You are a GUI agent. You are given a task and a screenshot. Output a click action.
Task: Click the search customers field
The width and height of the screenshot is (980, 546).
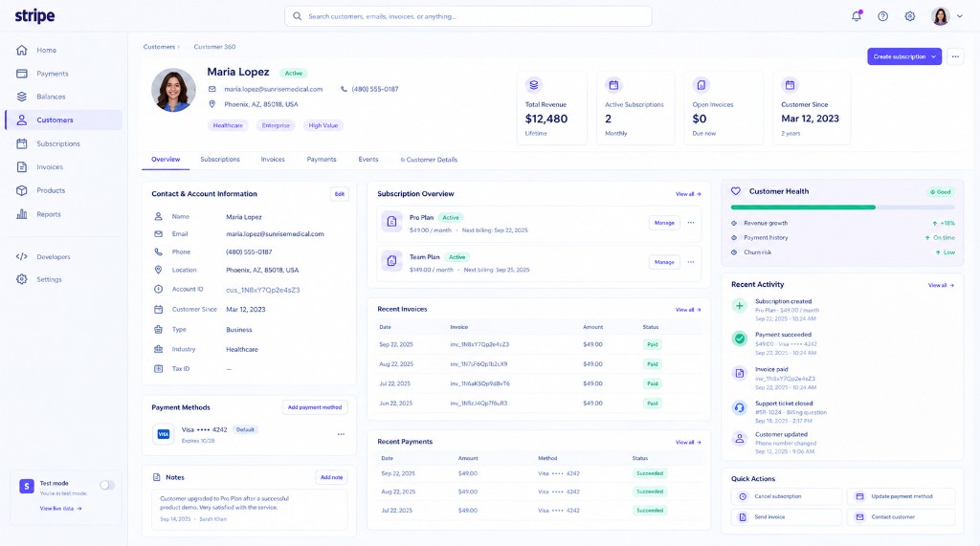[x=468, y=16]
